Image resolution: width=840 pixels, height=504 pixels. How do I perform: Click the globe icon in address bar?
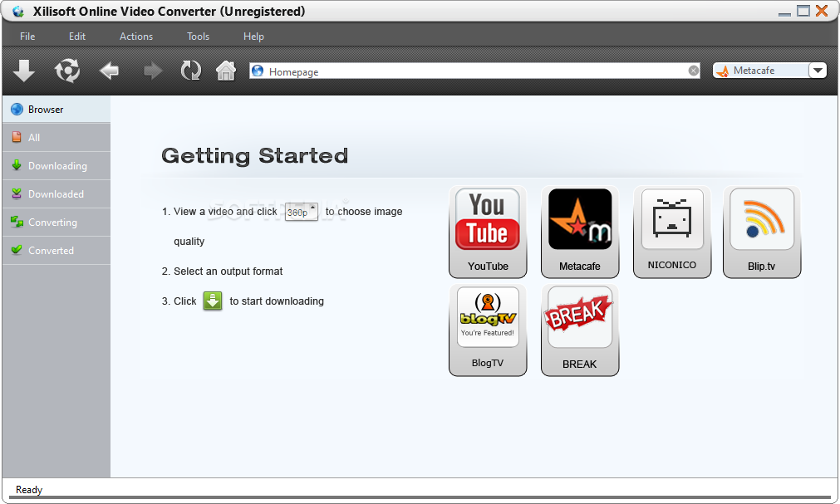[258, 71]
